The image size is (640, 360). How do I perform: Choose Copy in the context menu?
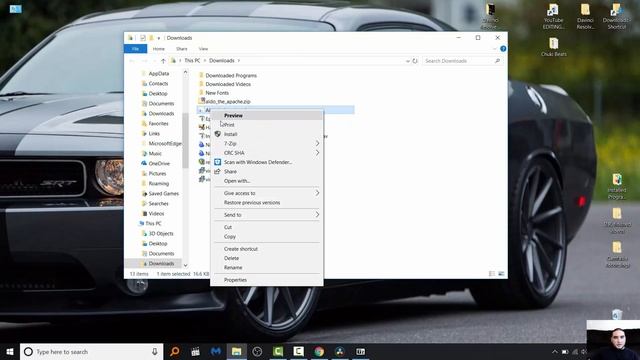pyautogui.click(x=230, y=236)
